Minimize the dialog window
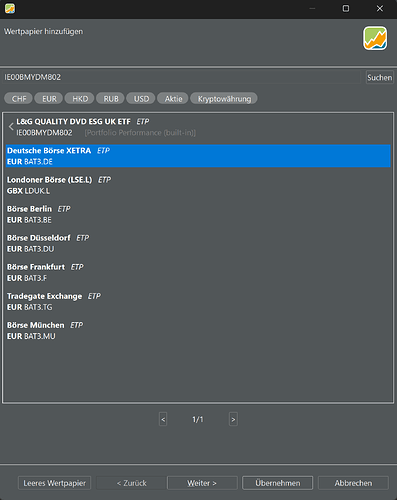 [x=312, y=8]
